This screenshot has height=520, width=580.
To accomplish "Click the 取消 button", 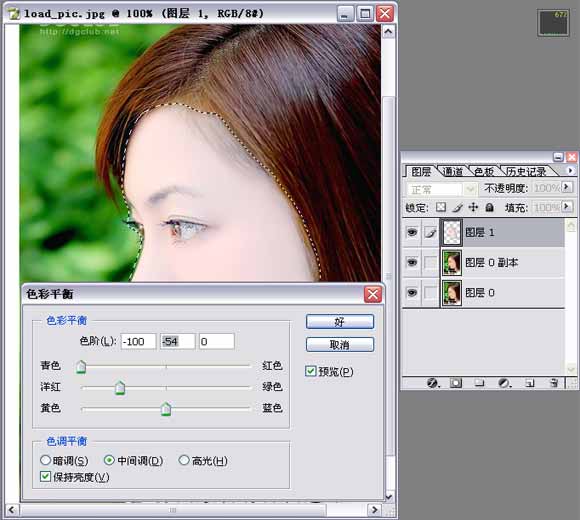I will coord(340,345).
